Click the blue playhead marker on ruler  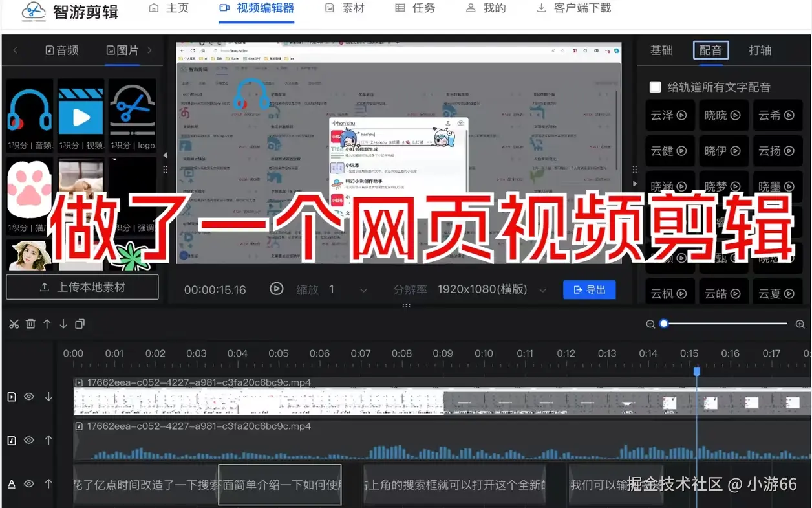point(696,371)
